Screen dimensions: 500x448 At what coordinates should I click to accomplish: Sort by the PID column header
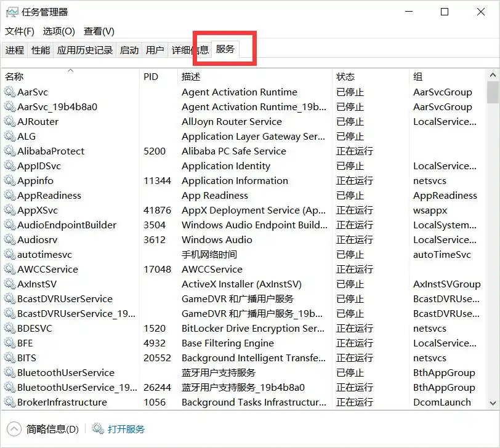158,76
